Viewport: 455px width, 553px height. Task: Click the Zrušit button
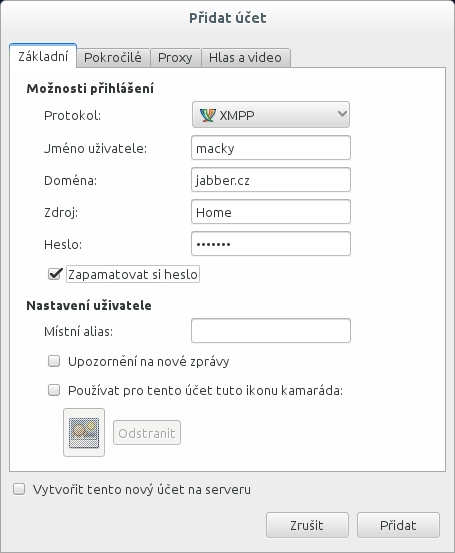point(307,525)
